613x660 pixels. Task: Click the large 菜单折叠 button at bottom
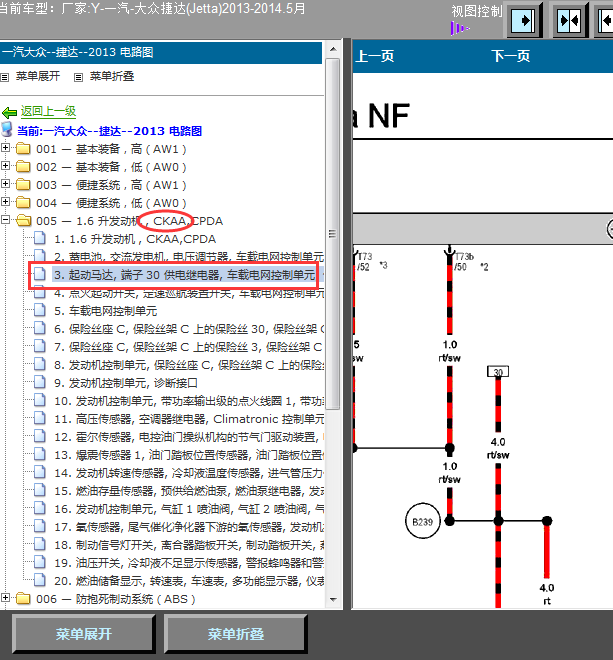point(235,634)
